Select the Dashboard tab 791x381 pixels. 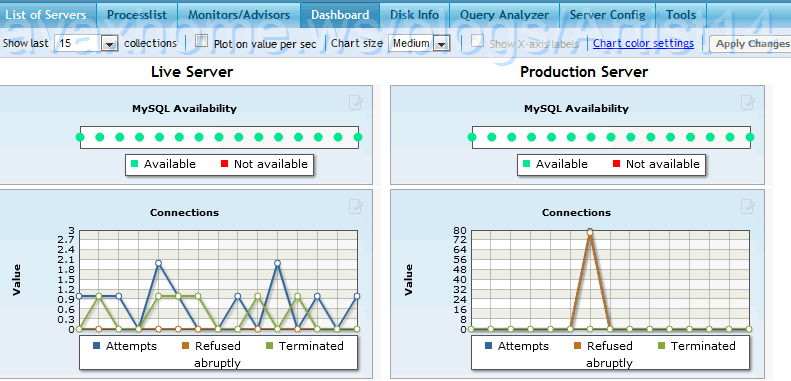click(x=340, y=15)
